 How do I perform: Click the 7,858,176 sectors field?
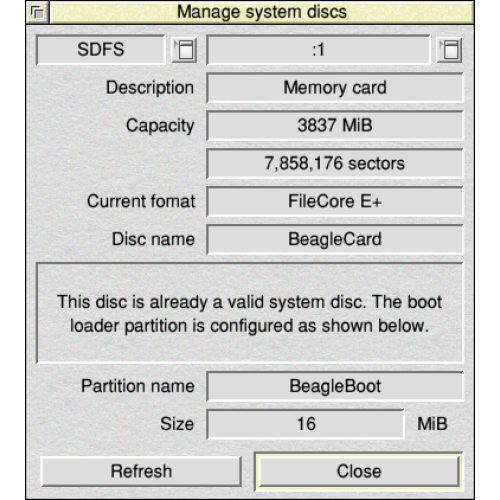click(x=335, y=164)
